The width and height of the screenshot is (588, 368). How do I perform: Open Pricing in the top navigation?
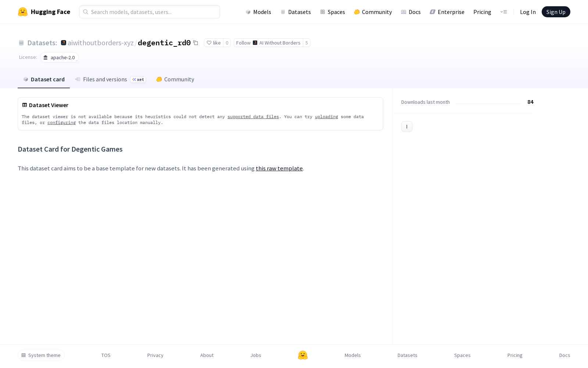[x=482, y=12]
